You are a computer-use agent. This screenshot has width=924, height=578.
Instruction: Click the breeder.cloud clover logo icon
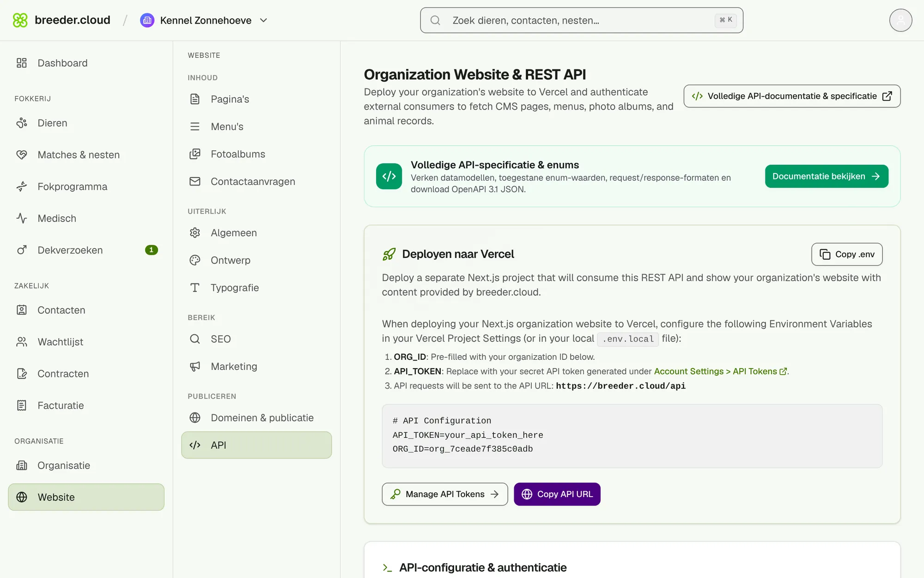click(x=20, y=20)
